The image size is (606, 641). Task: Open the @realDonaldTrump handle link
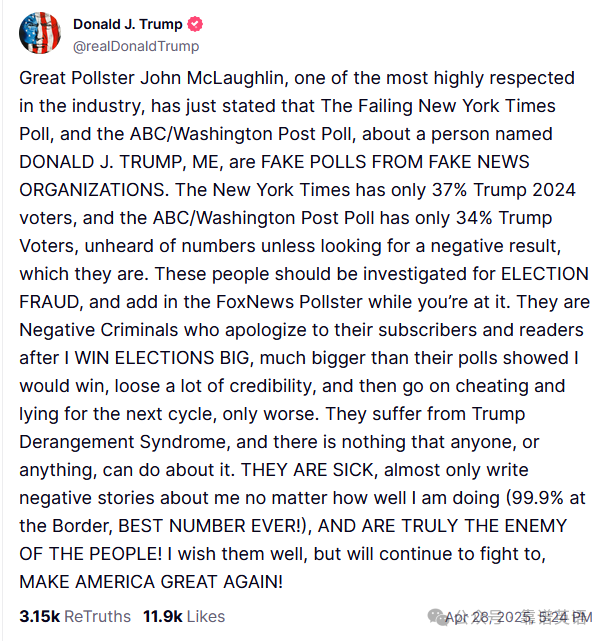point(136,46)
